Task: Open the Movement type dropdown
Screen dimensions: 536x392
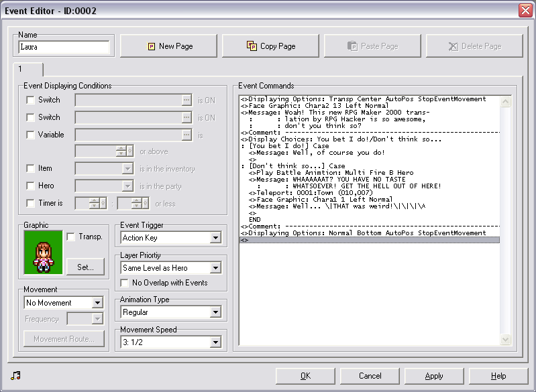Action: pyautogui.click(x=97, y=303)
